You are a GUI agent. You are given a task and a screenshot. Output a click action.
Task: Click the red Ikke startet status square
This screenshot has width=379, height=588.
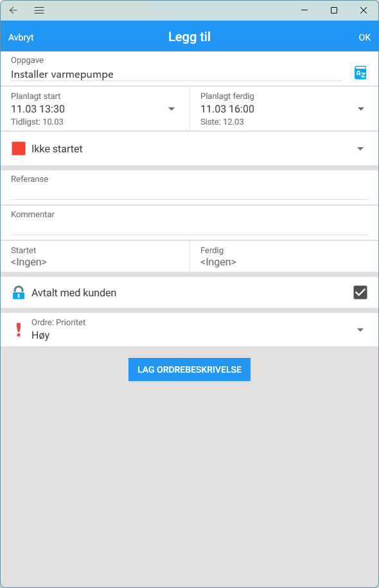(19, 148)
